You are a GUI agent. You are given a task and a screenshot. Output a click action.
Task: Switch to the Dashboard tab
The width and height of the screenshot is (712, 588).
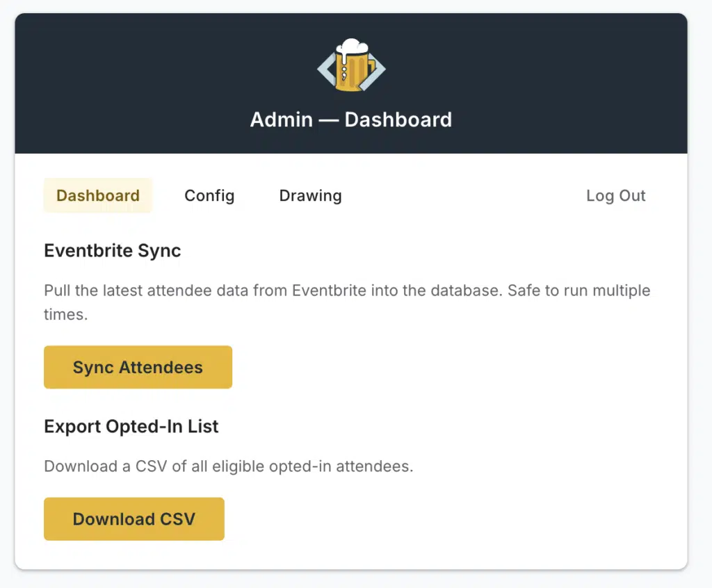98,196
